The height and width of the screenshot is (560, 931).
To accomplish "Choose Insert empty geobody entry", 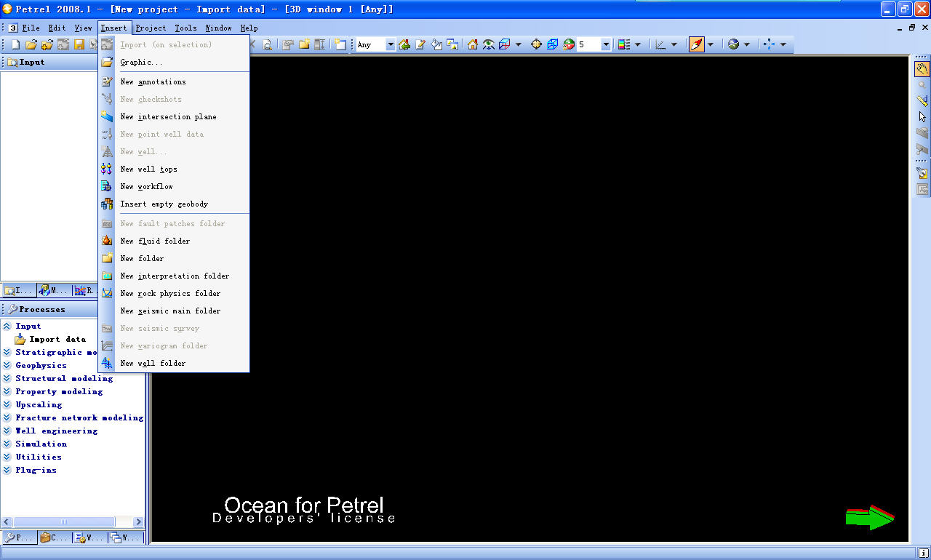I will [174, 204].
